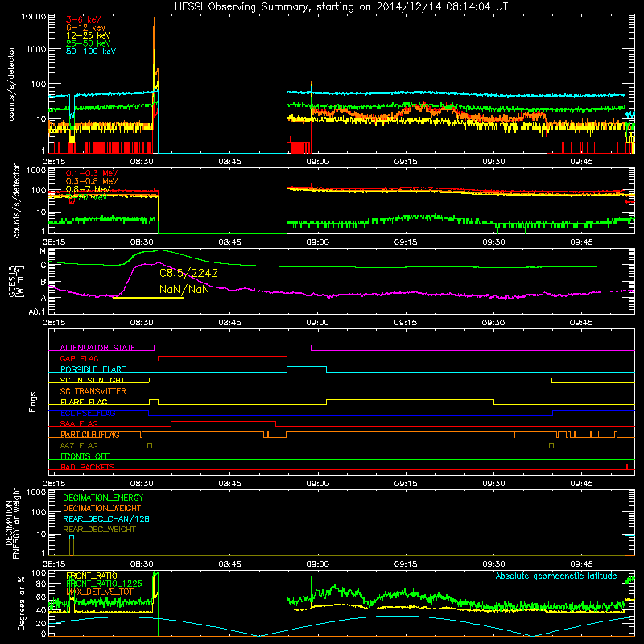Select the red 3-6 keV legend label
The width and height of the screenshot is (644, 644).
tap(84, 19)
